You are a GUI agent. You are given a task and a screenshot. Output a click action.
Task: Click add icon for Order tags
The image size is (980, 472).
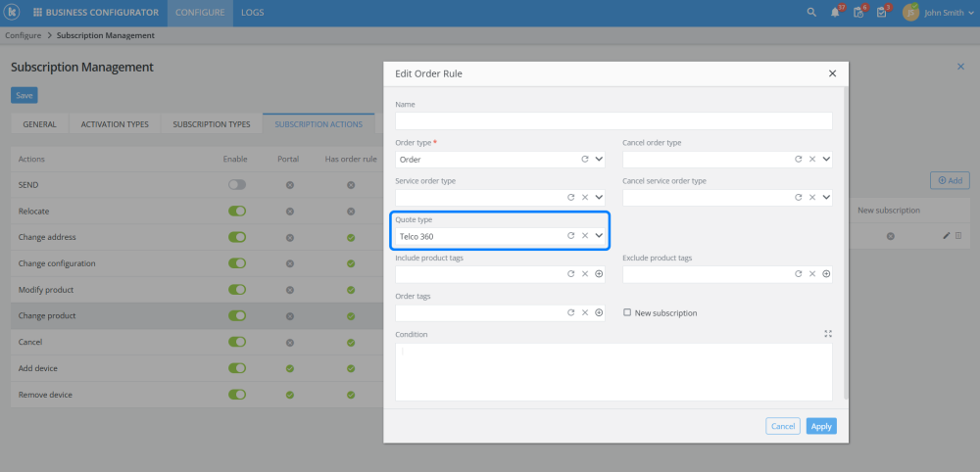[x=599, y=313]
